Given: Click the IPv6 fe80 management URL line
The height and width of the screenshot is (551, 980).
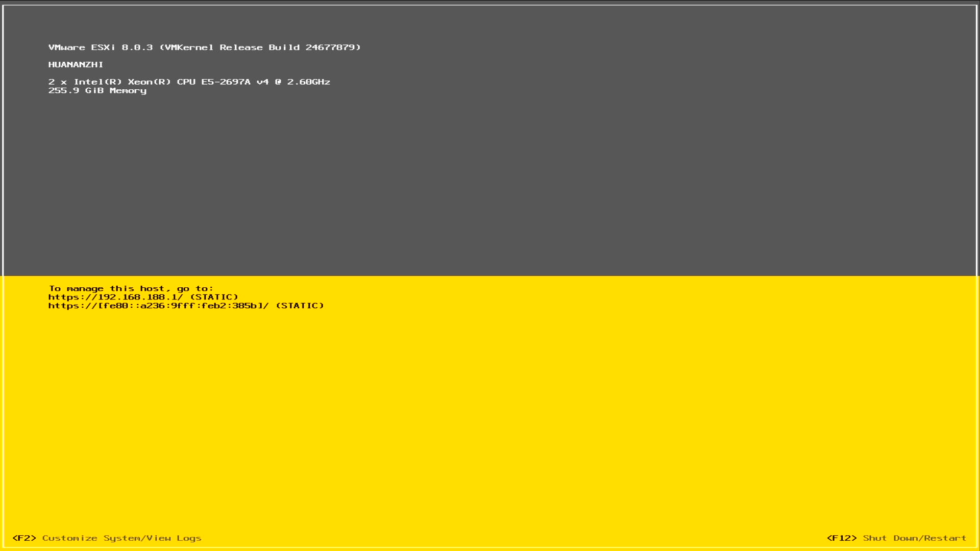Looking at the screenshot, I should coord(186,306).
